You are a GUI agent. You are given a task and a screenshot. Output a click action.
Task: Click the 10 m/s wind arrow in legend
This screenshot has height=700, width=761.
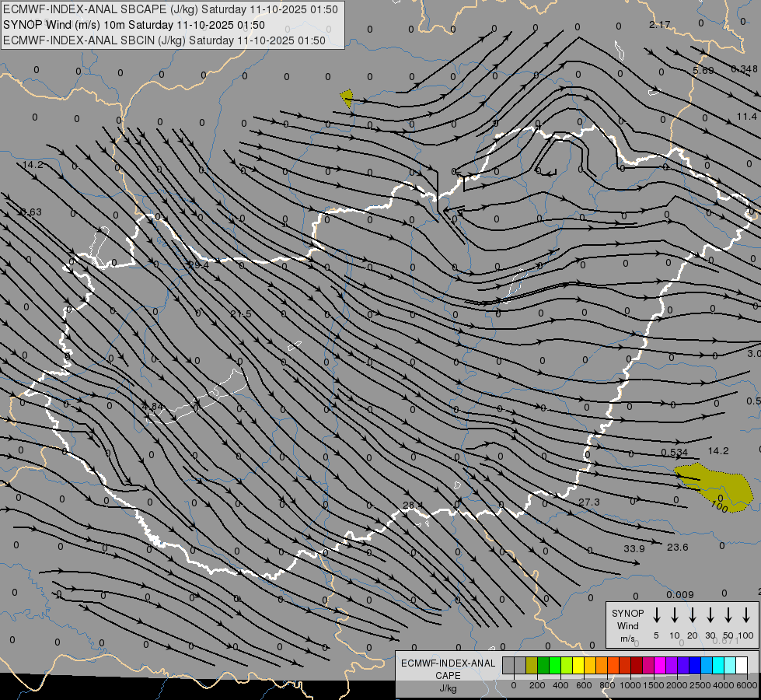pos(674,615)
